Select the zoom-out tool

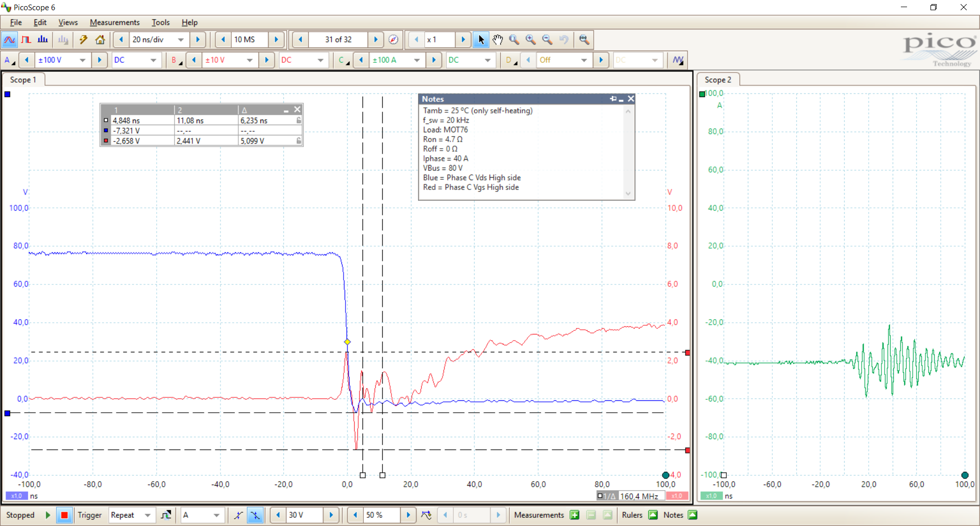click(x=547, y=40)
